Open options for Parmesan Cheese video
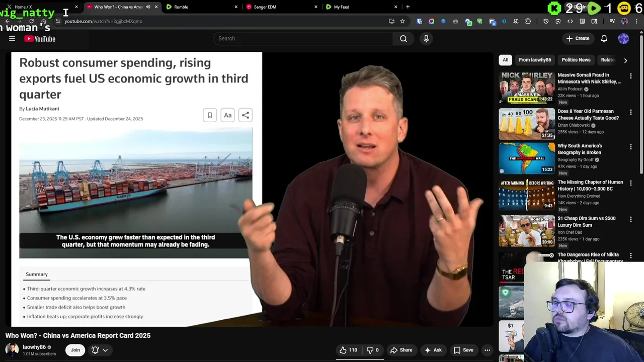The image size is (644, 362). point(630,113)
